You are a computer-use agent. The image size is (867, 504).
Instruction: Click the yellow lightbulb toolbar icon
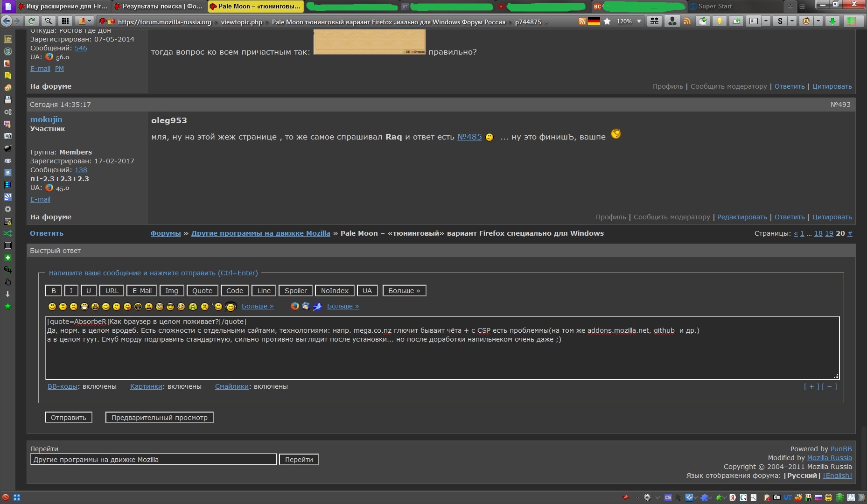tap(720, 21)
